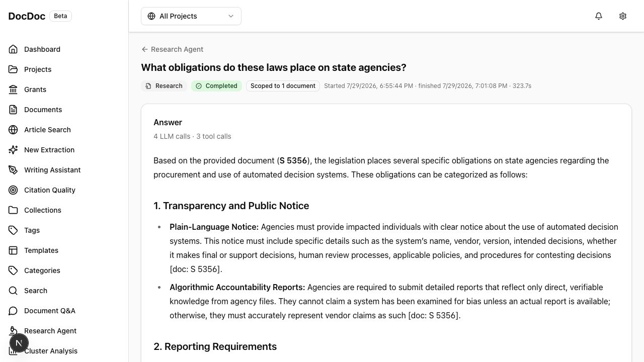
Task: Click the round N avatar button
Action: pyautogui.click(x=19, y=343)
